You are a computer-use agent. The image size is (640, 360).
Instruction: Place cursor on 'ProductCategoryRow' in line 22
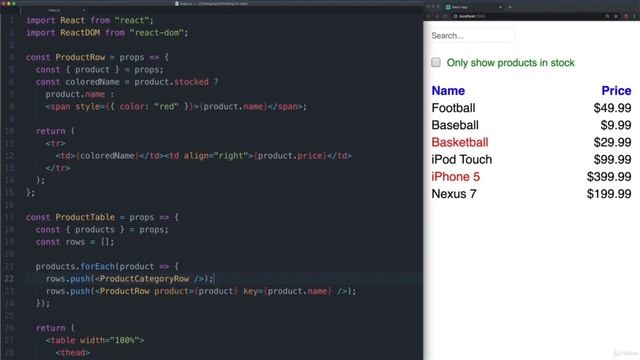(144, 279)
